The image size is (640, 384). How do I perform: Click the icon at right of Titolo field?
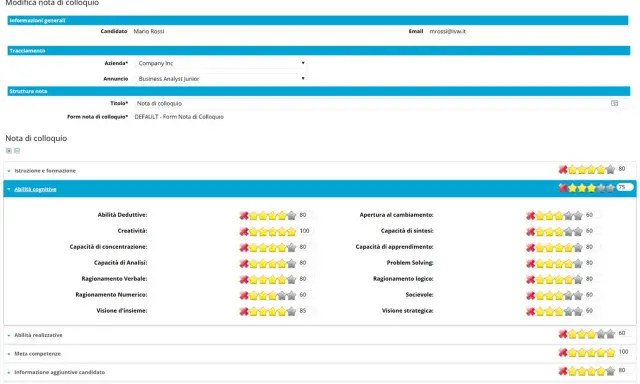tap(614, 103)
